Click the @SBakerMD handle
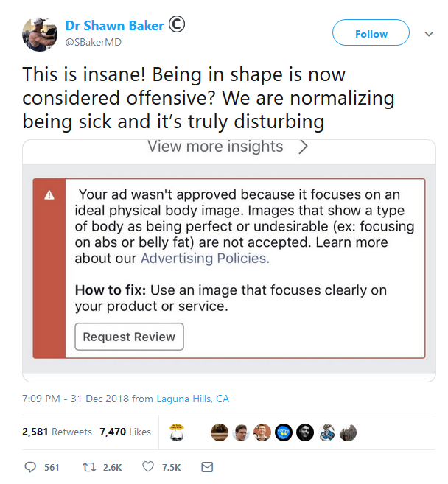448x484 pixels. (x=94, y=42)
